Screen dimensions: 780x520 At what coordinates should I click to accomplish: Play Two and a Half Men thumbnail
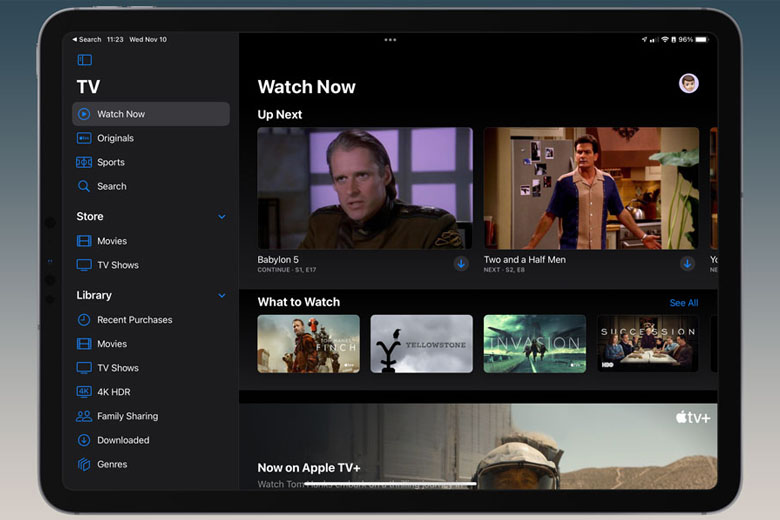coord(591,188)
